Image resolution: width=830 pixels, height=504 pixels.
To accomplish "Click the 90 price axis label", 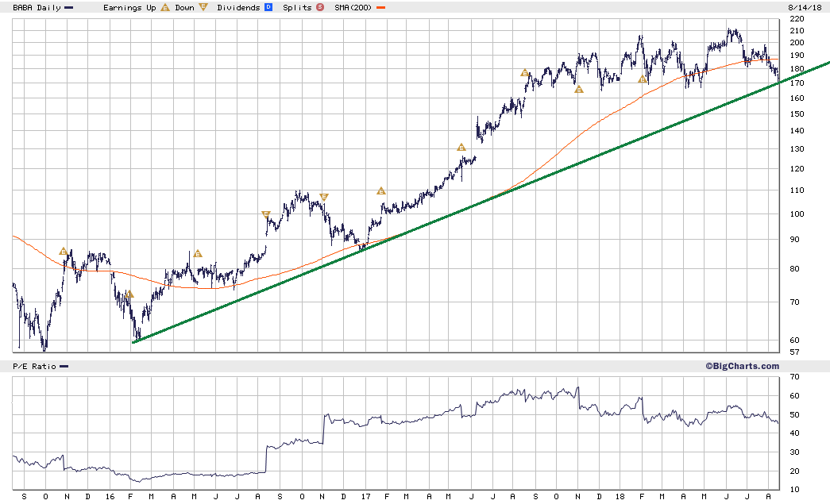I will click(x=794, y=239).
